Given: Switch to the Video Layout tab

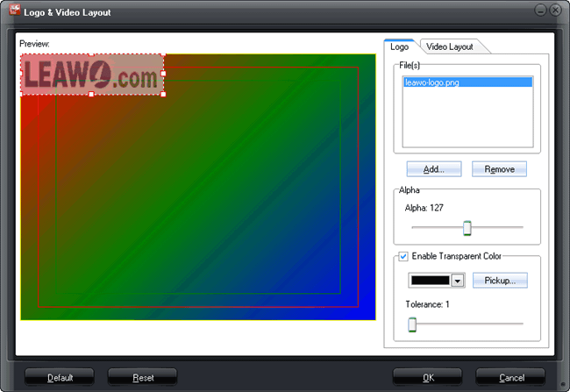Looking at the screenshot, I should [450, 46].
